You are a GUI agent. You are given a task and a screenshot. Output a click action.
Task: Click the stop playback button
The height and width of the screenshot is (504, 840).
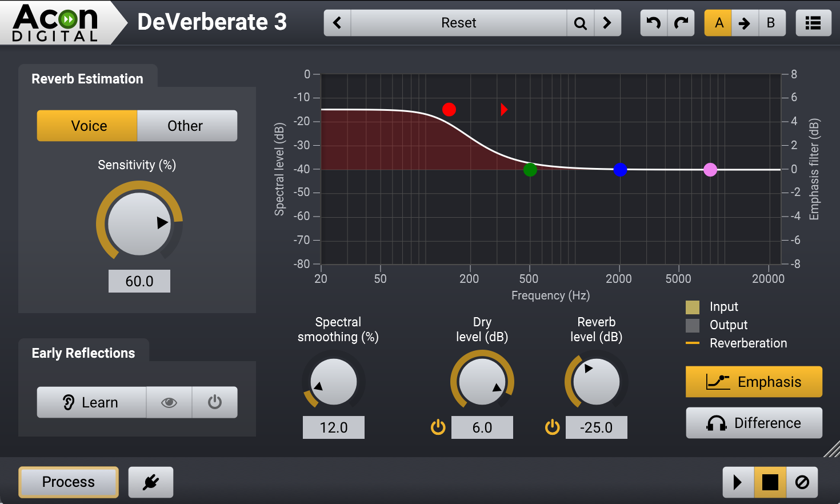[x=770, y=482]
